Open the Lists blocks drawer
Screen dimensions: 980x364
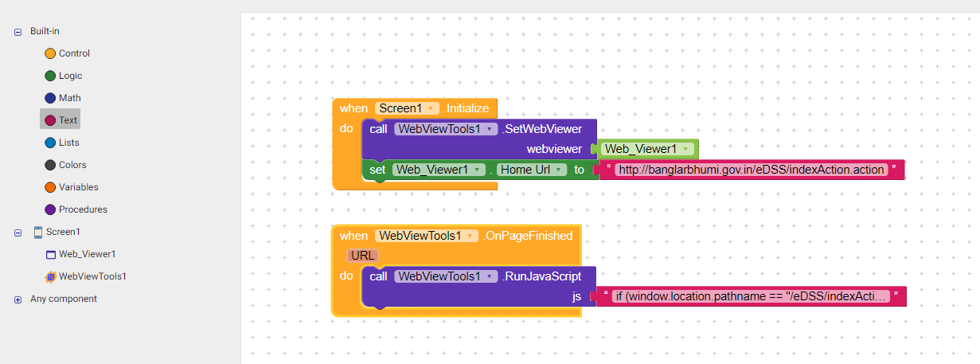click(x=62, y=143)
